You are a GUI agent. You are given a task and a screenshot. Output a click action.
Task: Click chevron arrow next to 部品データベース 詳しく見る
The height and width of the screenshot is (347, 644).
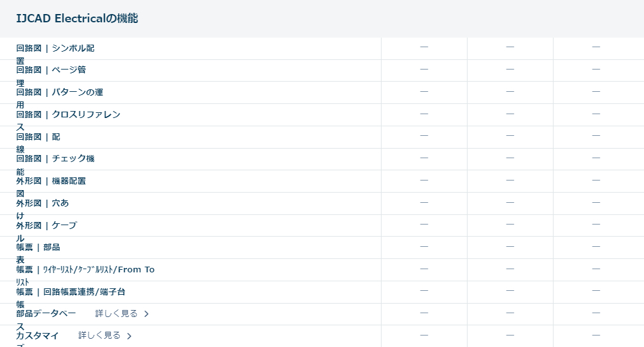pyautogui.click(x=147, y=314)
